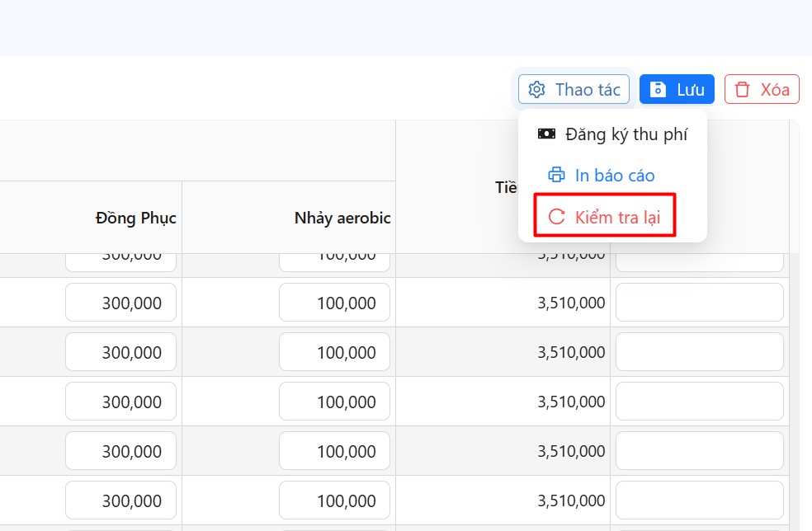Click the cash icon beside Đăng ký thu phí
812x531 pixels.
(546, 134)
